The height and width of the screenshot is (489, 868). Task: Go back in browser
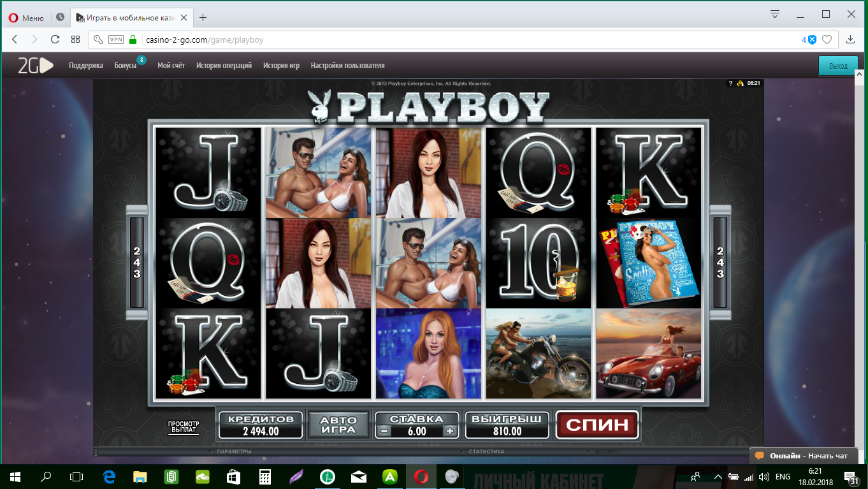15,40
